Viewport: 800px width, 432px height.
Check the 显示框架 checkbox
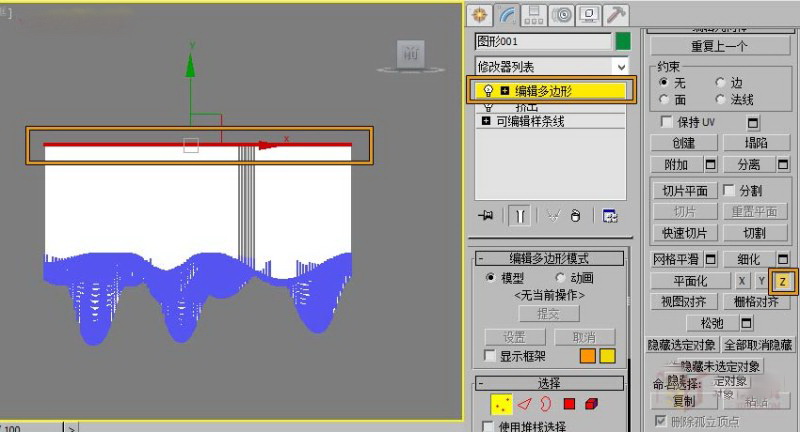pyautogui.click(x=490, y=356)
